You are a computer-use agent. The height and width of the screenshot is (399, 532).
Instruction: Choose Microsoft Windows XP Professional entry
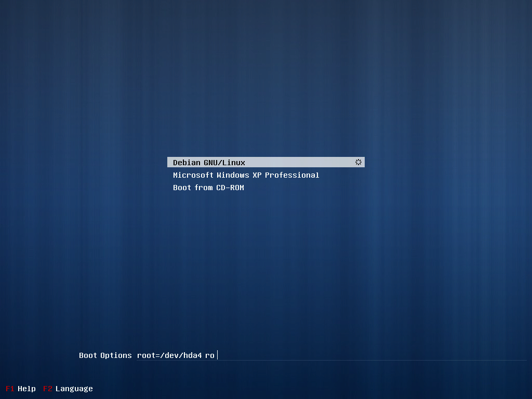tap(246, 175)
